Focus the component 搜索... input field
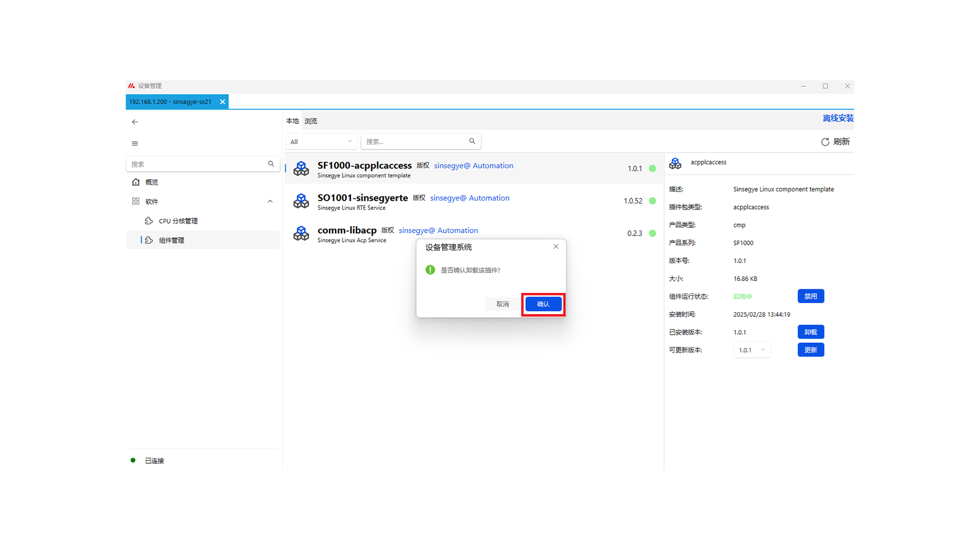This screenshot has height=551, width=980. [x=421, y=141]
